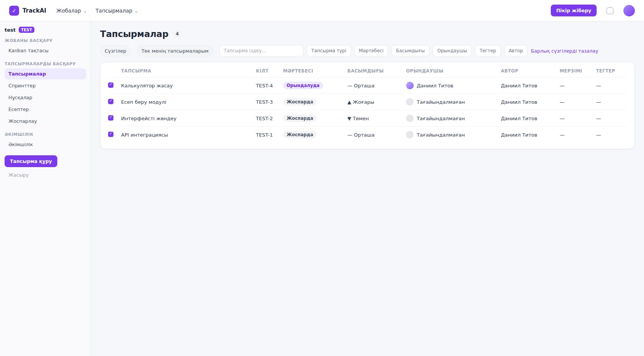Image resolution: width=644 pixels, height=356 pixels.
Task: Select the sidebar Тапсырмалар item
Action: click(45, 74)
